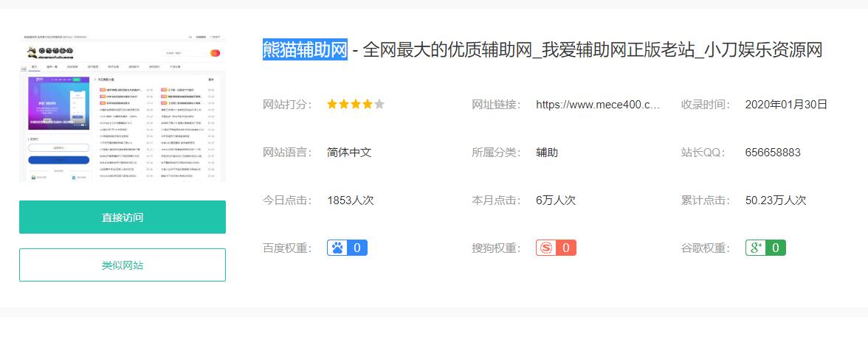The width and height of the screenshot is (868, 342).
Task: Click the Sogou weight badge icon
Action: coord(556,248)
